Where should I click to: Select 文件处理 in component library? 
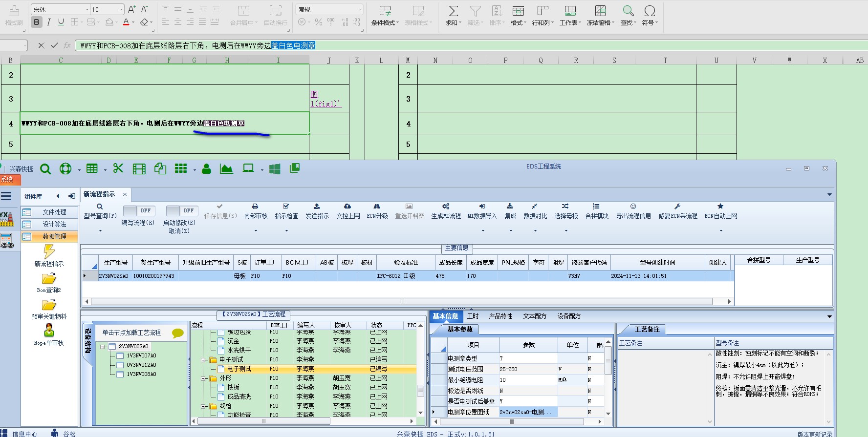click(50, 212)
